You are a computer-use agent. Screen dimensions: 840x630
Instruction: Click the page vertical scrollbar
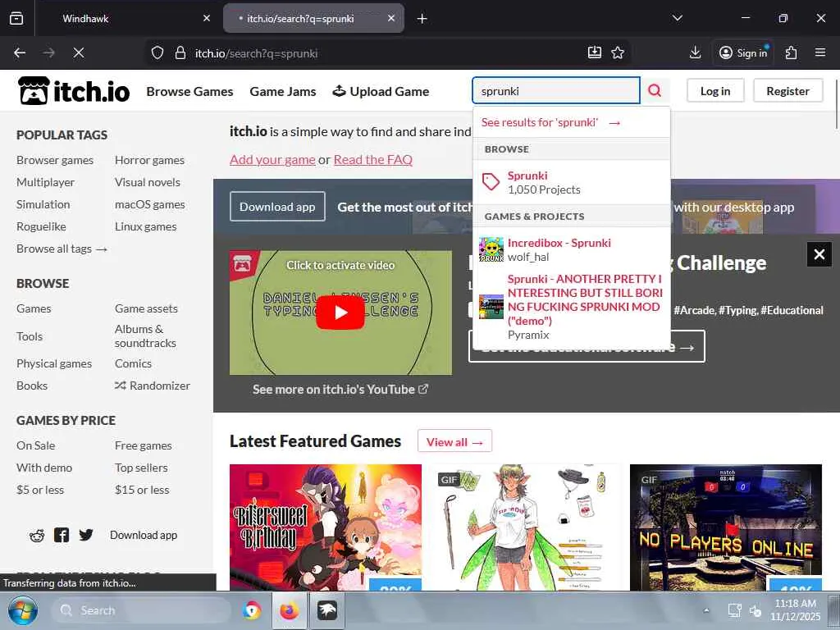point(836,103)
